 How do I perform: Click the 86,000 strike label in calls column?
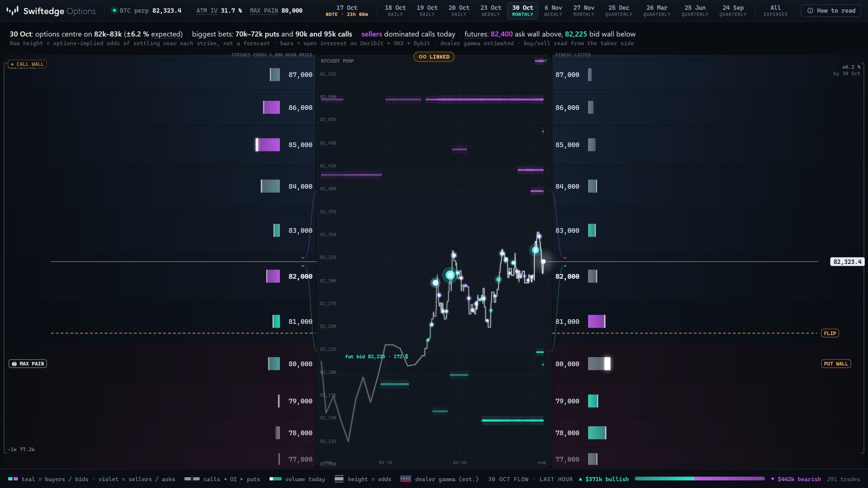point(301,108)
